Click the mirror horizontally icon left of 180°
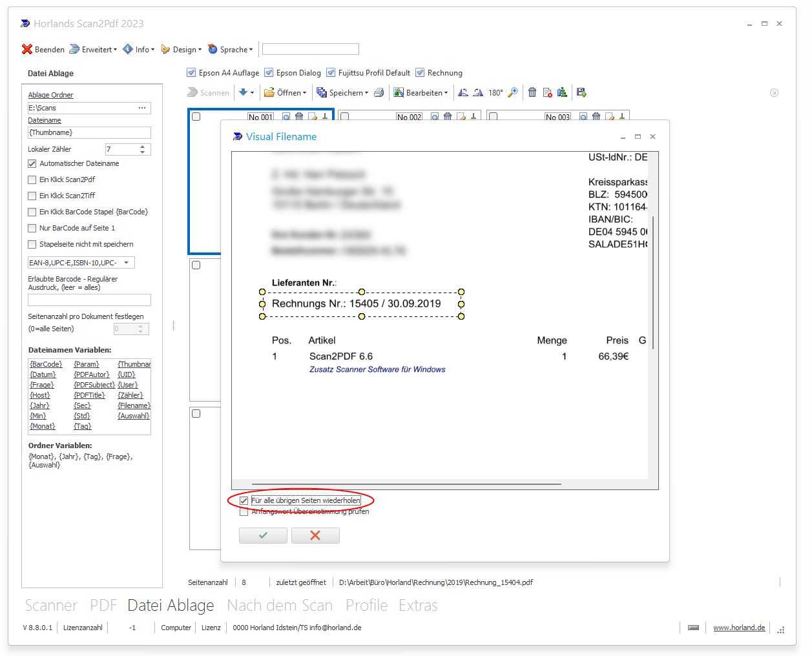Viewport: 812px width, 656px height. [463, 92]
